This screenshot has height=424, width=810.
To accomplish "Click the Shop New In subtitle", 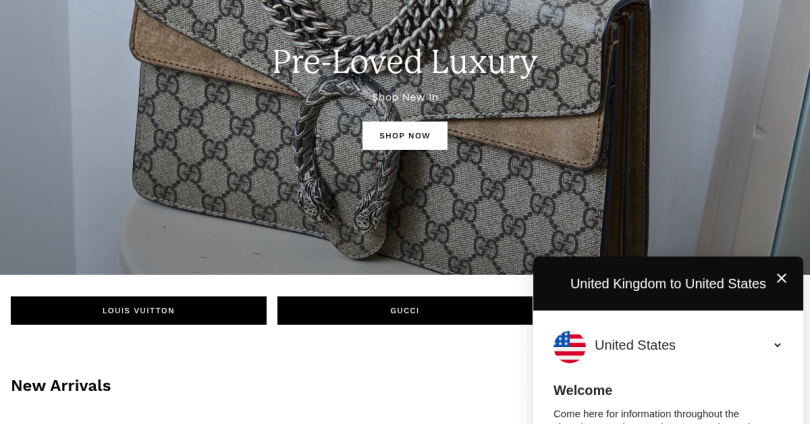I will [x=404, y=97].
